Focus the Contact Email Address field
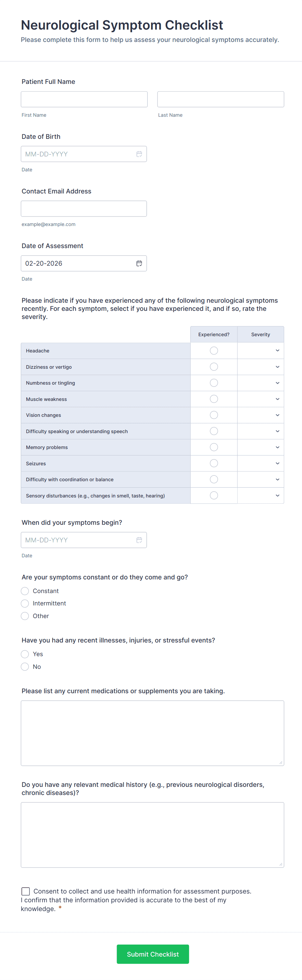The width and height of the screenshot is (302, 980). pos(83,208)
